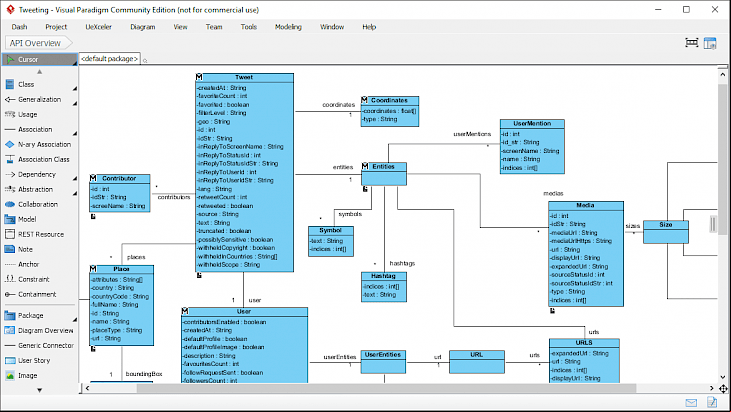Image resolution: width=731 pixels, height=412 pixels.
Task: Click the Visual Paradigm logo in the title bar
Action: click(10, 9)
